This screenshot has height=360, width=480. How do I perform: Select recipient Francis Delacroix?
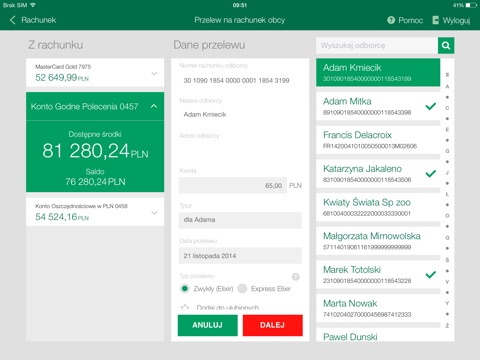pos(378,140)
